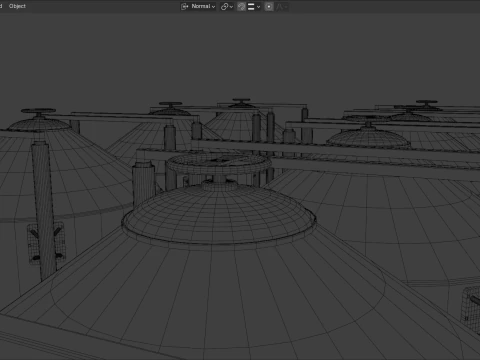This screenshot has height=360, width=480.
Task: Open the Normal transform orientation dropdown
Action: point(198,6)
